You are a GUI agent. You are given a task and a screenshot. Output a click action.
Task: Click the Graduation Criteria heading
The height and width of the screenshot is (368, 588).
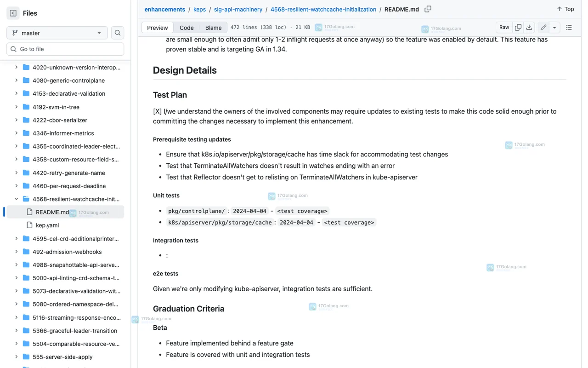point(188,309)
